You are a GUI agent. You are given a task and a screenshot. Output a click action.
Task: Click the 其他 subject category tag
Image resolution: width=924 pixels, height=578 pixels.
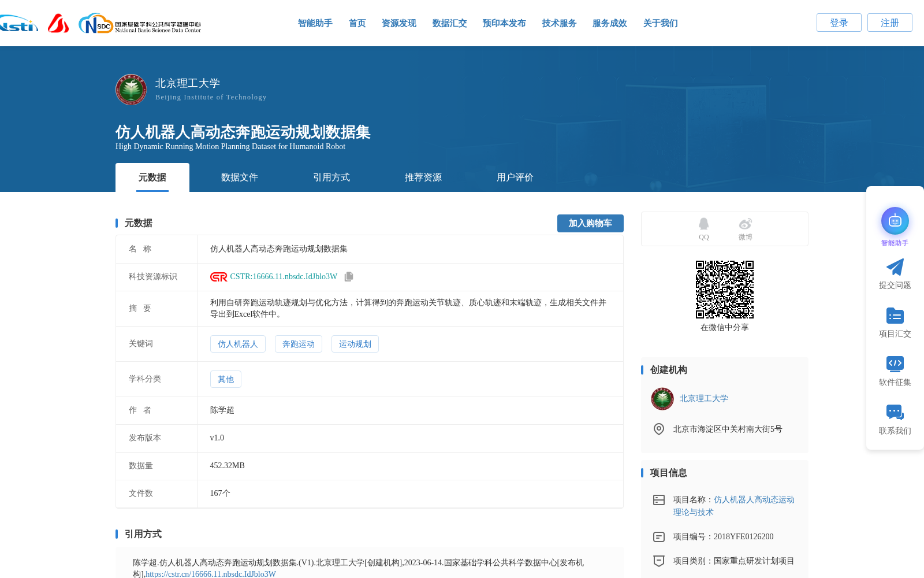[x=226, y=379]
